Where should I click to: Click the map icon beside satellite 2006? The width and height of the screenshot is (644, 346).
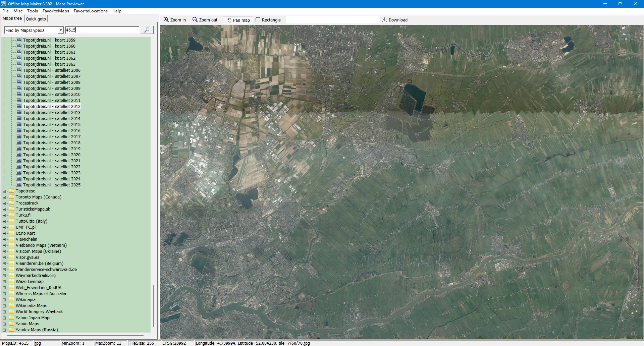[19, 70]
